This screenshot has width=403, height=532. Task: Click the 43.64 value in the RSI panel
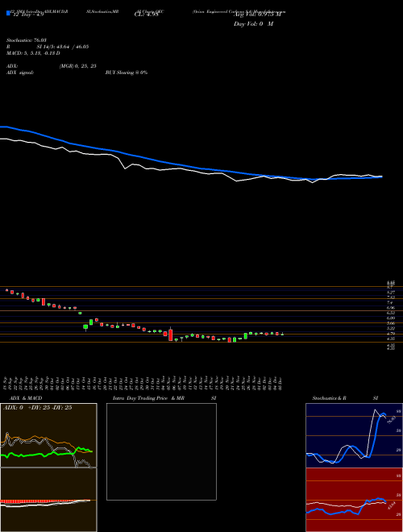[x=391, y=505]
